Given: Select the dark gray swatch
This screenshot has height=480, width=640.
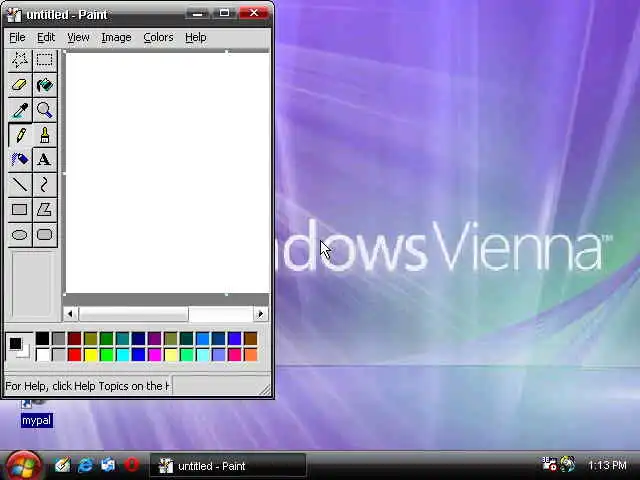Looking at the screenshot, I should [59, 338].
